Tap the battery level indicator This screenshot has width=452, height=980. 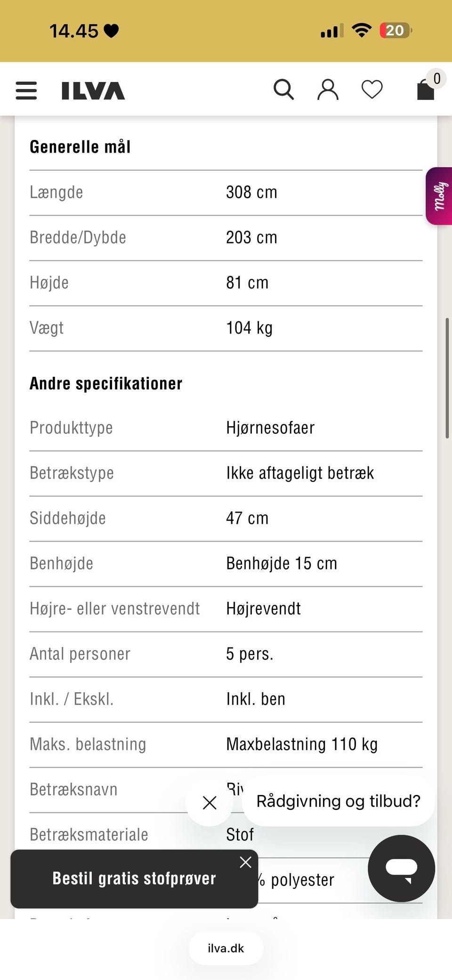tap(395, 30)
